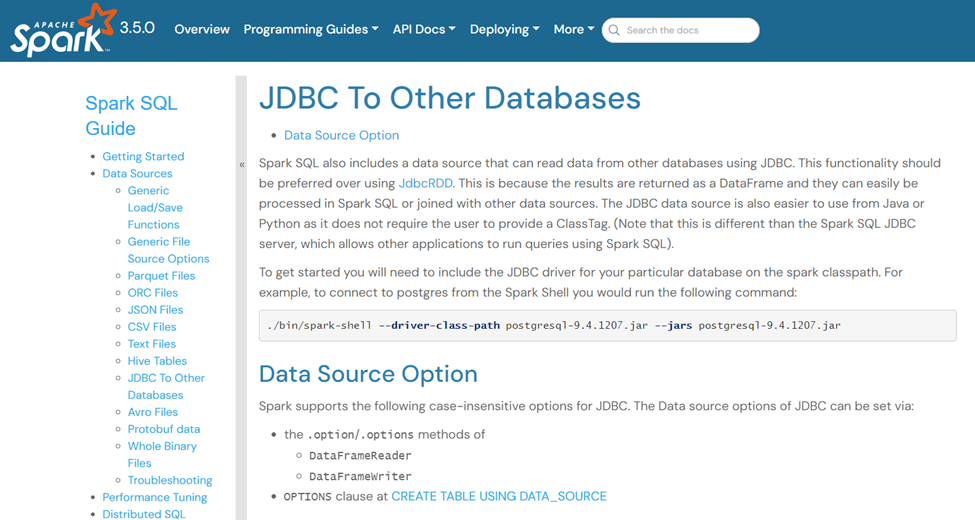Open Avro Files in the sidebar
Screen dimensions: 975x520
coord(153,411)
